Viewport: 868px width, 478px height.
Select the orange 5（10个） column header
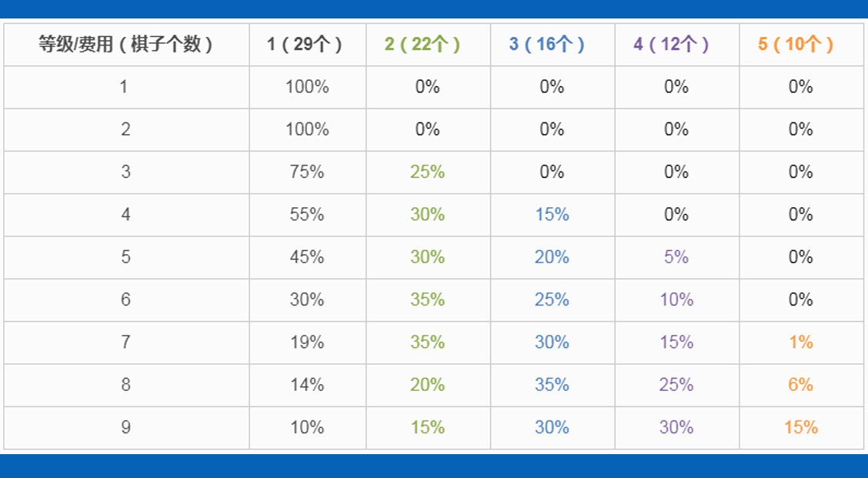pos(800,45)
